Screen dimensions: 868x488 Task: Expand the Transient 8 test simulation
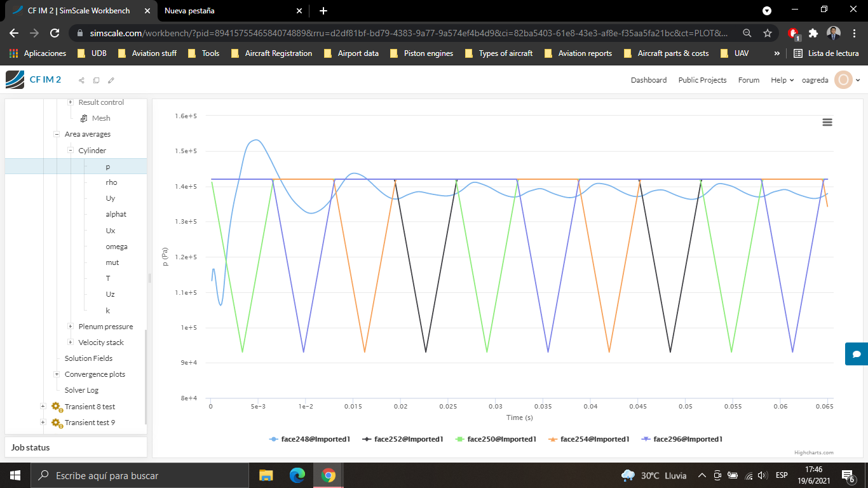(43, 407)
